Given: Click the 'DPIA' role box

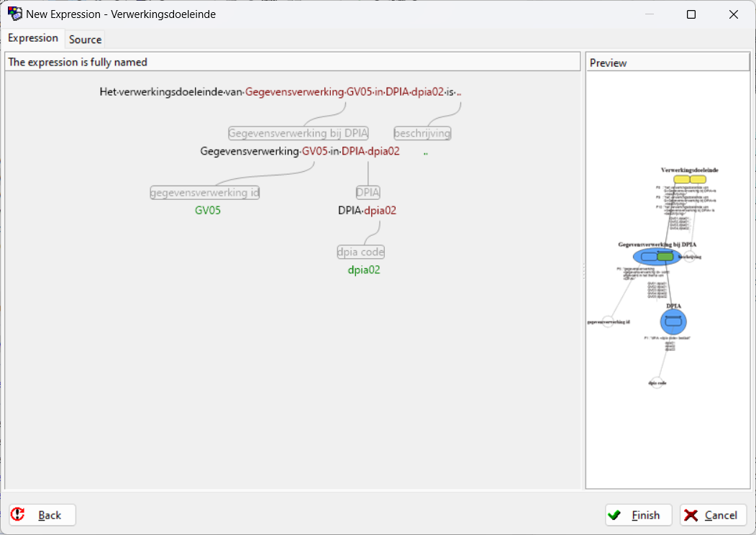Looking at the screenshot, I should [x=368, y=193].
